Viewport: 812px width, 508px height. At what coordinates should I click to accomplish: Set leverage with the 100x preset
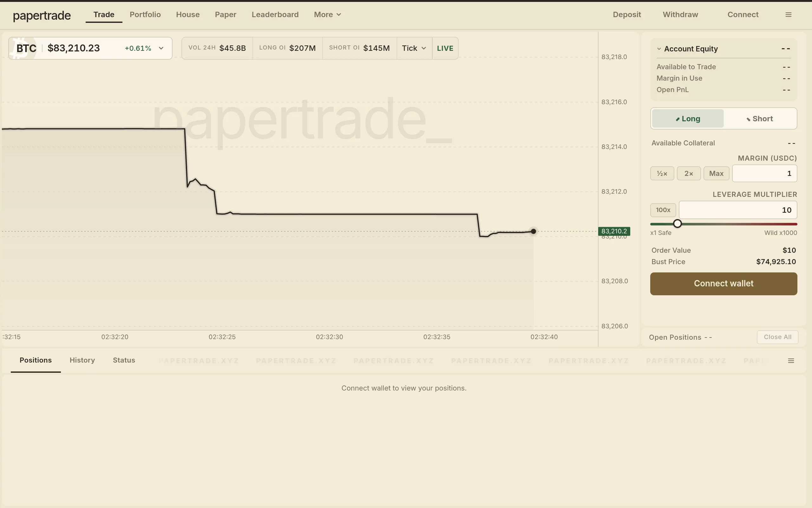(663, 210)
